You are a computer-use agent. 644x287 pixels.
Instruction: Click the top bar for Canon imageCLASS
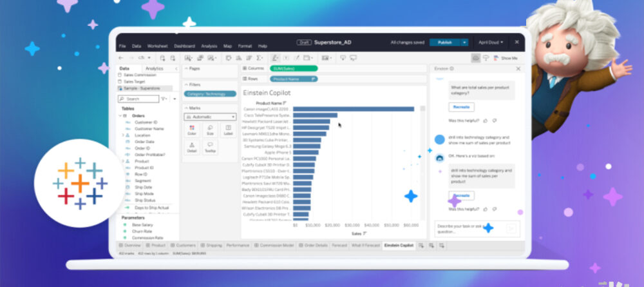point(354,109)
